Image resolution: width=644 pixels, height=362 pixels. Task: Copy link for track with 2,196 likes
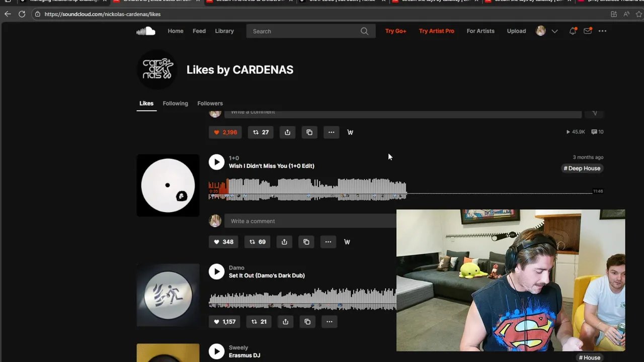[x=309, y=132]
